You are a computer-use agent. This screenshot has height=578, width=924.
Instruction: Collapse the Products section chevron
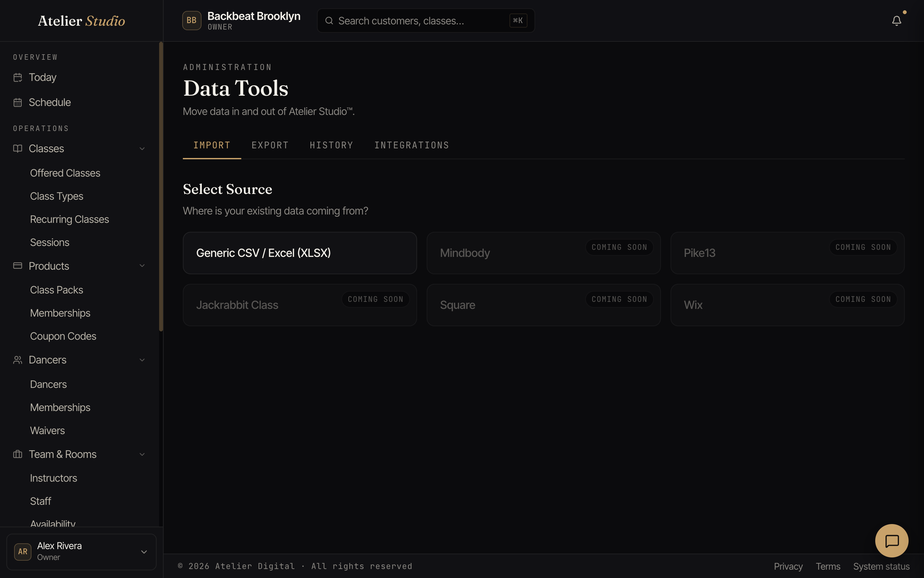[x=142, y=266]
